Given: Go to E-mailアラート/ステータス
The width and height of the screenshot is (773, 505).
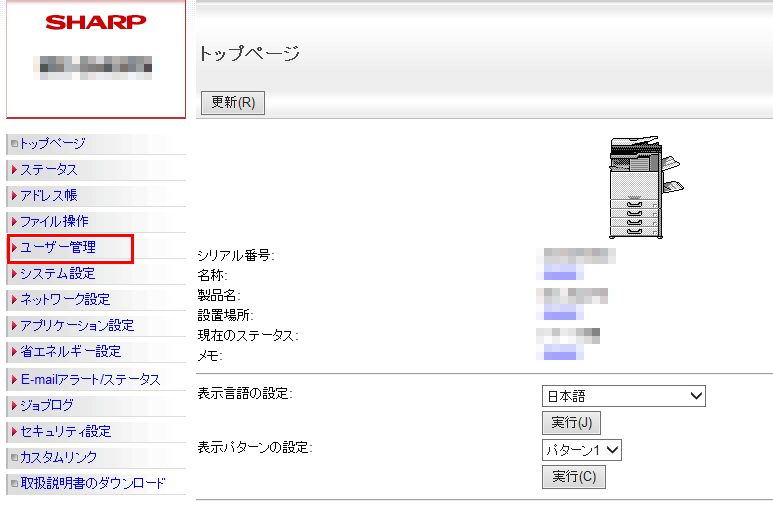Looking at the screenshot, I should tap(90, 380).
